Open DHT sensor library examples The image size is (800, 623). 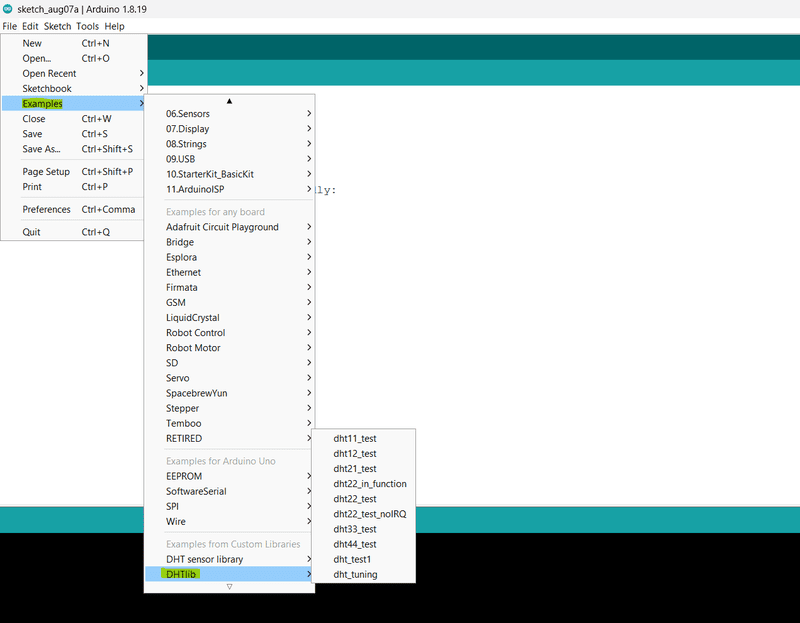point(229,559)
